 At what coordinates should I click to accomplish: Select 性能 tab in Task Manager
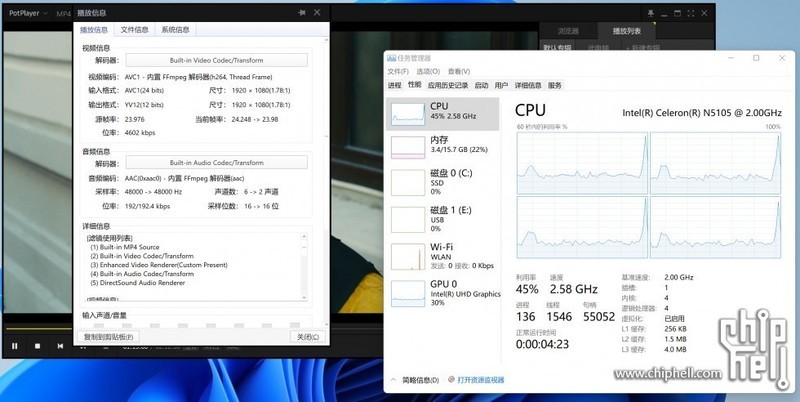(415, 85)
